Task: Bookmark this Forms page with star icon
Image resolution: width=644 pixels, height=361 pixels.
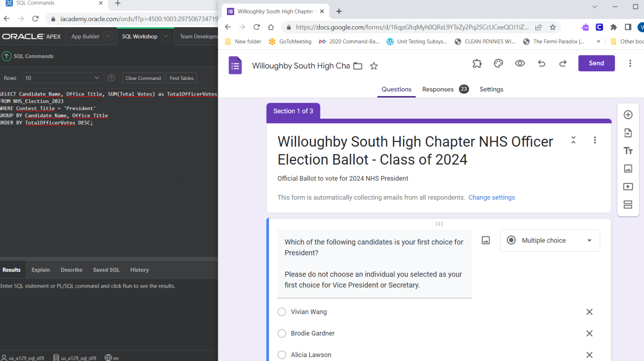Action: [x=552, y=27]
